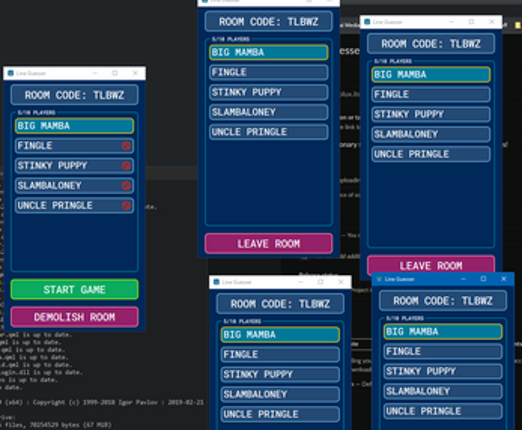The height and width of the screenshot is (430, 522).
Task: Select UNCLE PRINGLE in blue-titled window
Action: tap(443, 411)
